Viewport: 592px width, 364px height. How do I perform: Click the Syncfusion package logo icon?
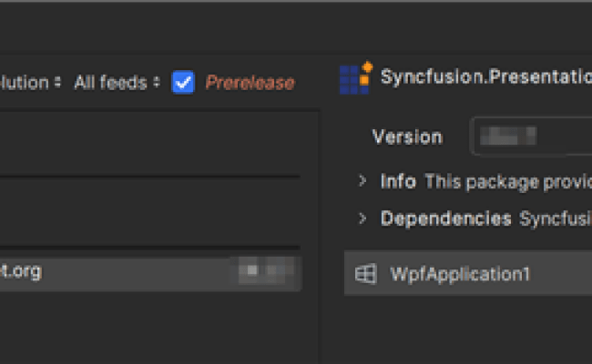tap(355, 78)
